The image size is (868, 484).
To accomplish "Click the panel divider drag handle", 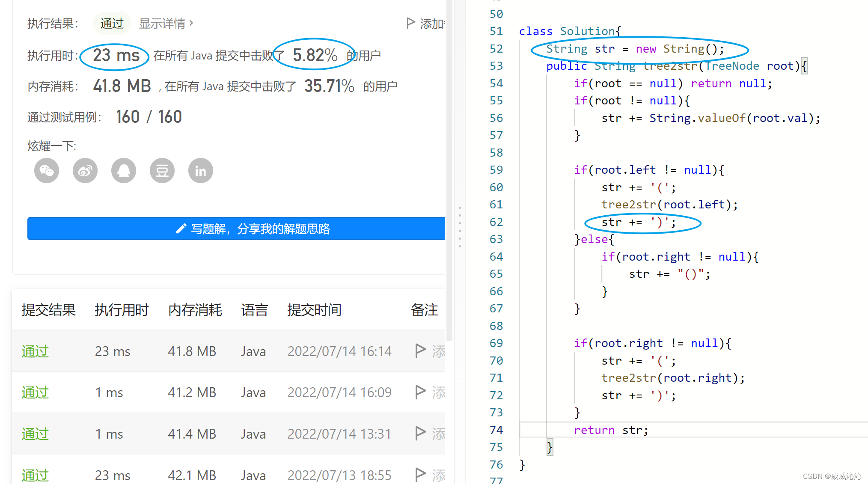I will tap(460, 227).
